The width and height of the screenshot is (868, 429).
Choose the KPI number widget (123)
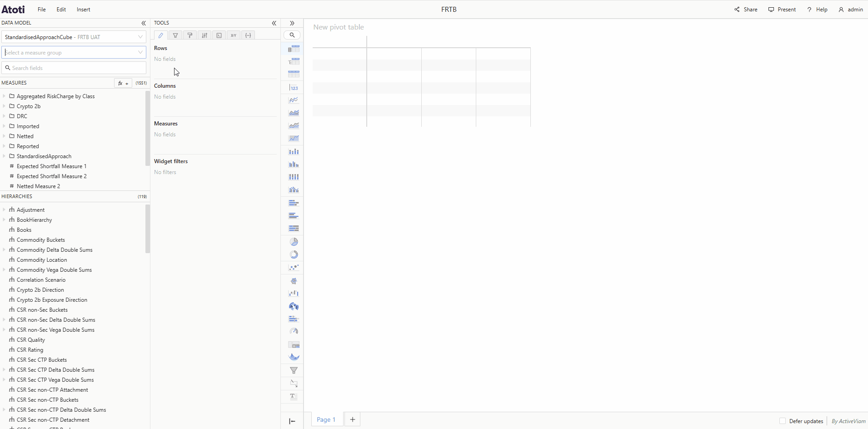(x=294, y=88)
